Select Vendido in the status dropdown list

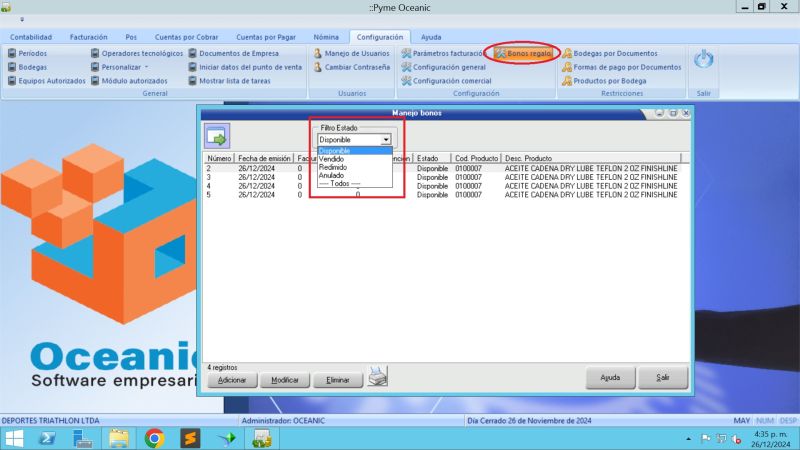click(x=331, y=158)
